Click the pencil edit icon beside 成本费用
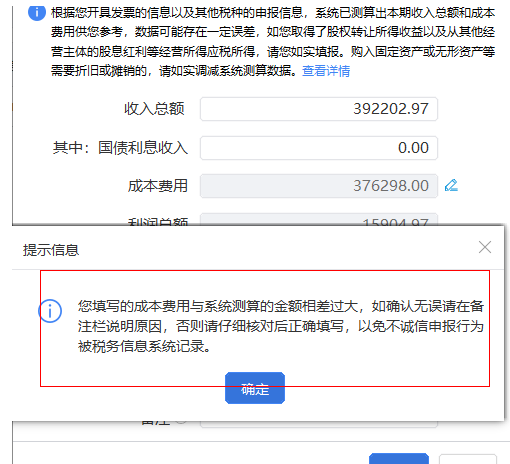The image size is (510, 464). (x=451, y=185)
